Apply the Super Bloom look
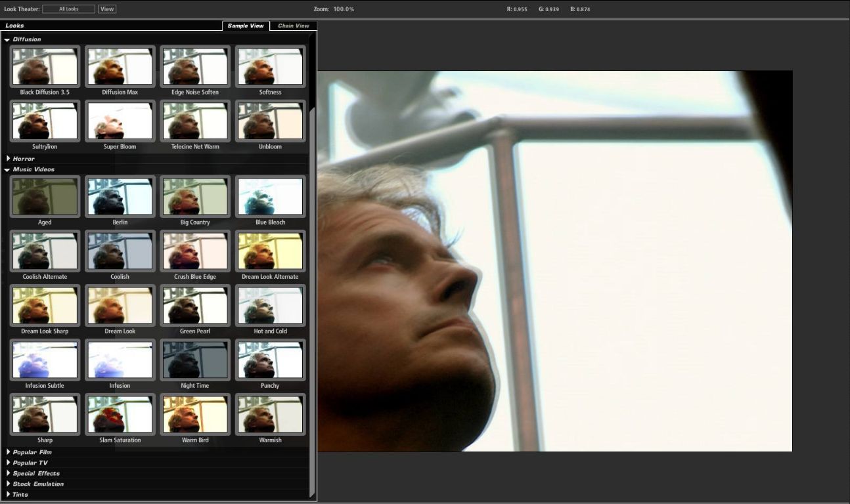The image size is (850, 504). (x=120, y=121)
